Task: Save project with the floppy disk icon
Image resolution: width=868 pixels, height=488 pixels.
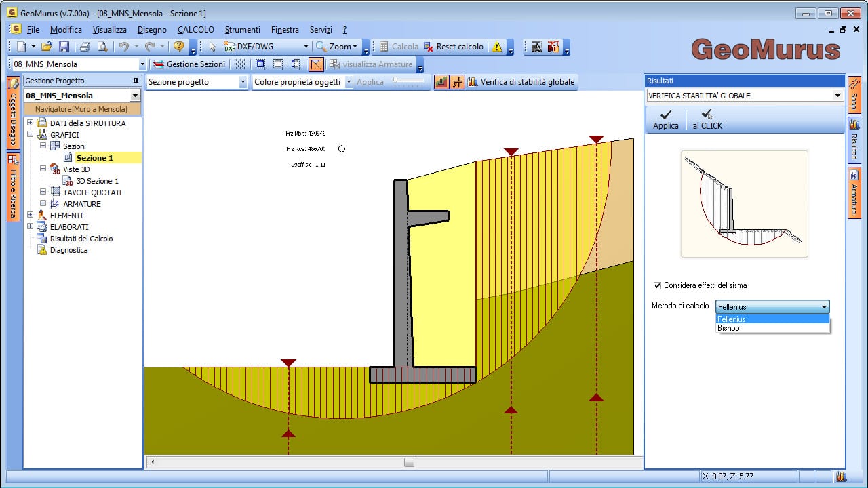Action: pyautogui.click(x=64, y=47)
